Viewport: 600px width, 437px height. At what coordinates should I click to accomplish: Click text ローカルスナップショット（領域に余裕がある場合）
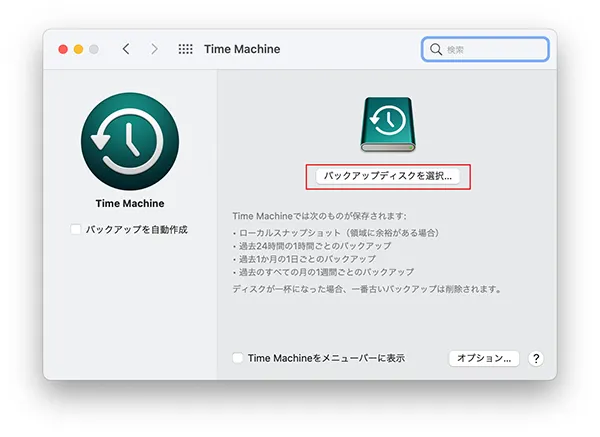[339, 233]
